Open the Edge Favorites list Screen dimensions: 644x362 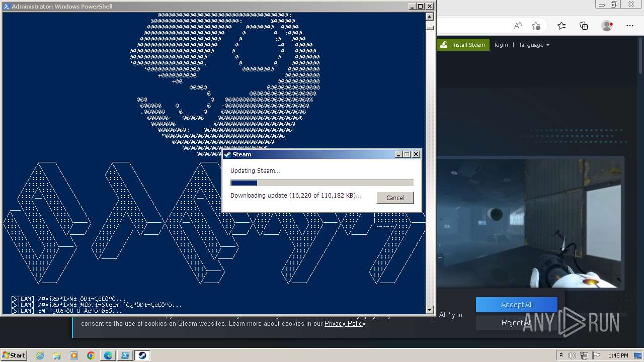click(x=561, y=26)
